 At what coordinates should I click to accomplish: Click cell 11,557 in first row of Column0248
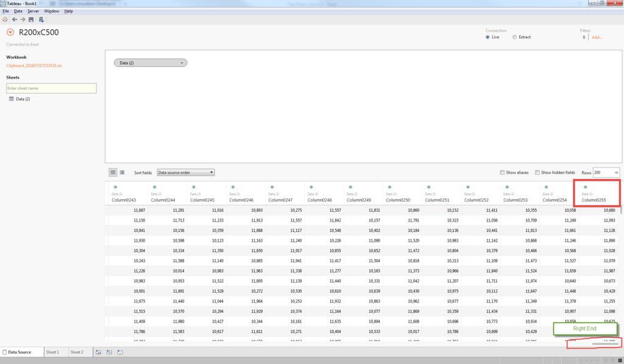(335, 210)
